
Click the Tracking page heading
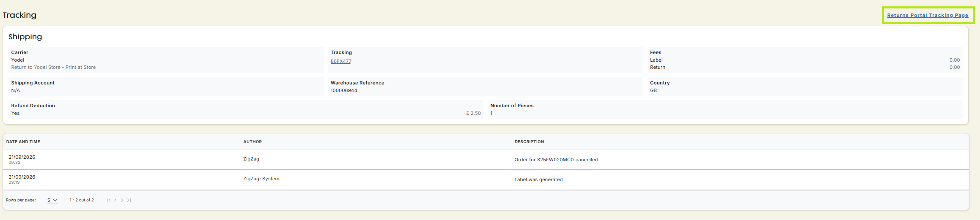pos(19,15)
